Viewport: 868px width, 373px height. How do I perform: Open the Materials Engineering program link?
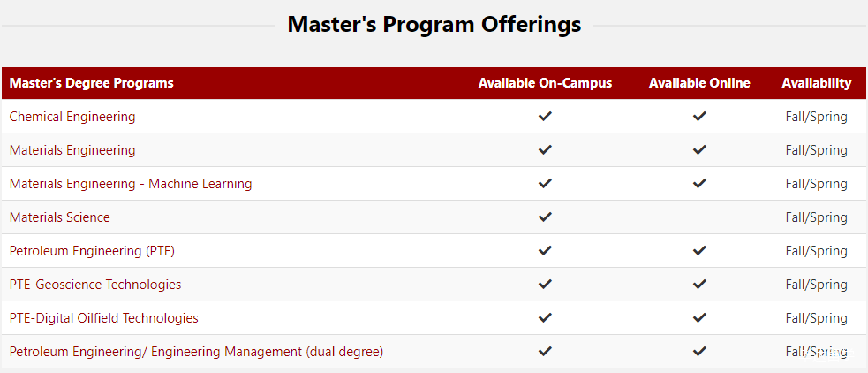[72, 150]
